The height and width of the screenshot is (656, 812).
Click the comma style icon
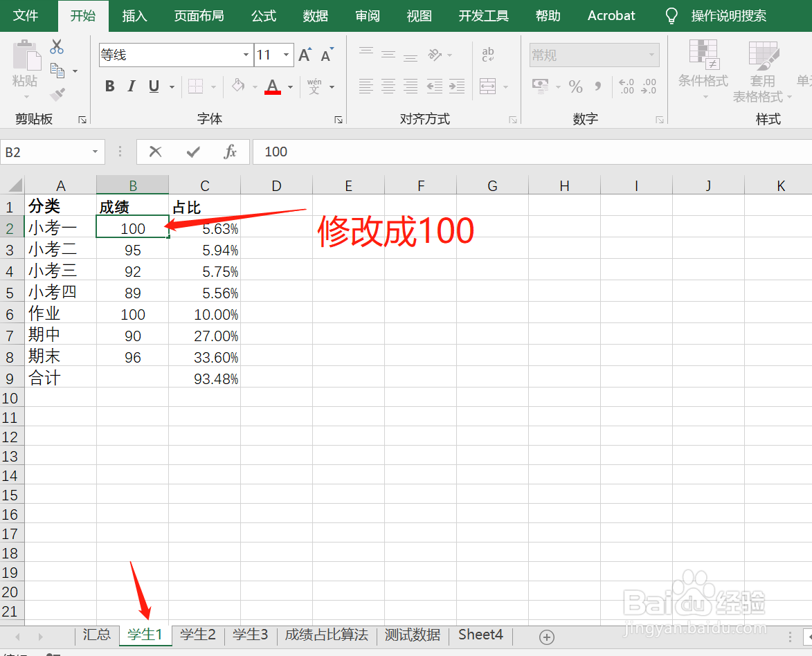[597, 87]
